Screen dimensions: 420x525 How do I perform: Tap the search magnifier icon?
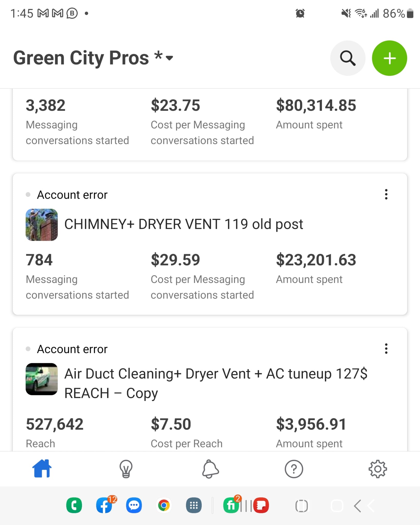(x=347, y=58)
